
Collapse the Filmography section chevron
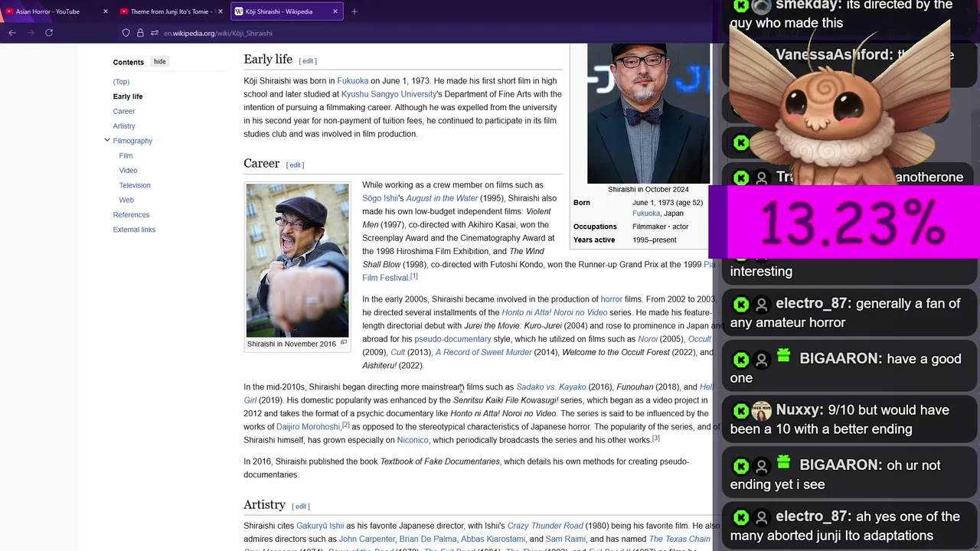click(x=107, y=140)
